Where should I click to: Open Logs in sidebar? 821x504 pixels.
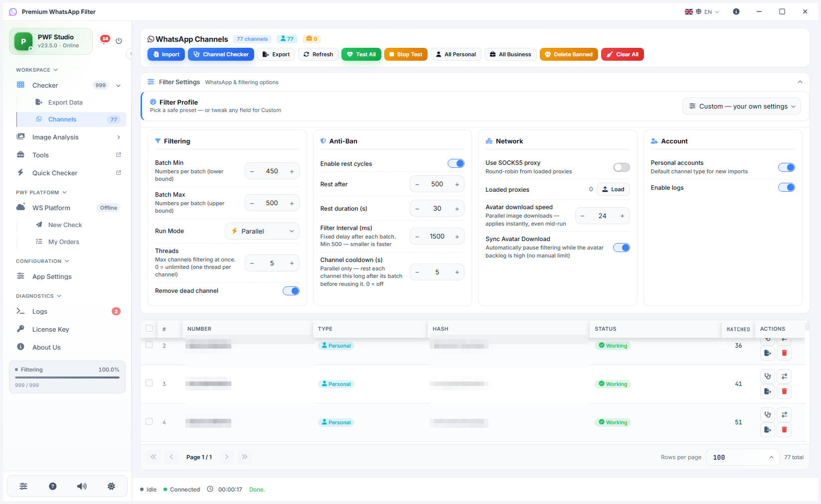pos(69,311)
